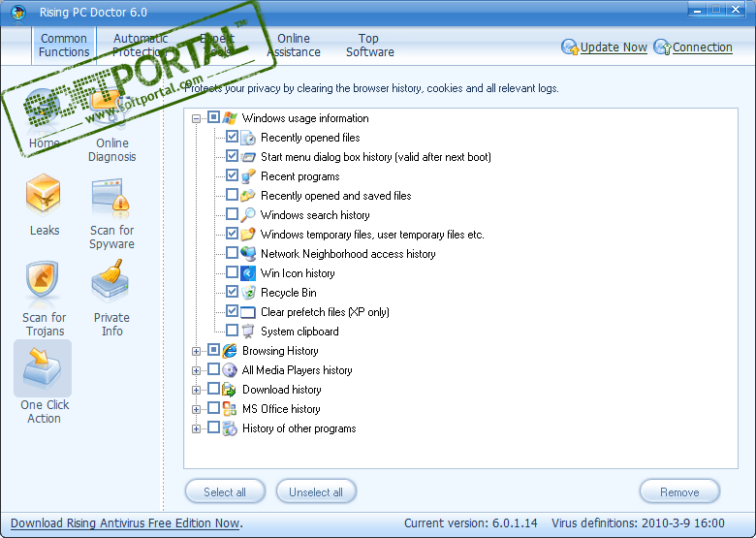The width and height of the screenshot is (756, 538).
Task: Click the Rising PC Doctor title bar logo
Action: coord(18,12)
